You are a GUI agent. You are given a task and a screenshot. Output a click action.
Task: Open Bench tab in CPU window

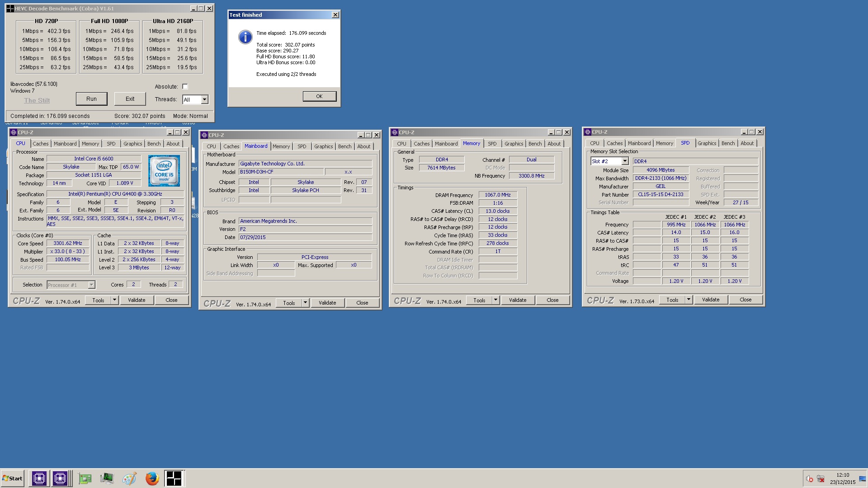(154, 144)
